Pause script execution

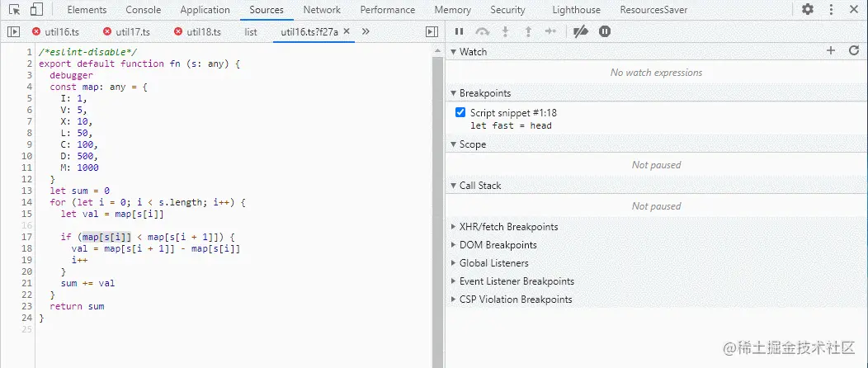click(459, 31)
